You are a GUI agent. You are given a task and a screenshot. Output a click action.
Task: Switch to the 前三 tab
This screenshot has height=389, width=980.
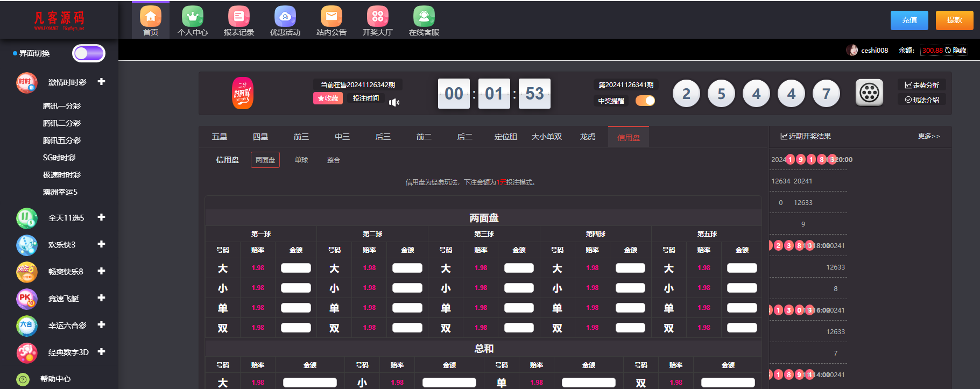[x=301, y=137]
